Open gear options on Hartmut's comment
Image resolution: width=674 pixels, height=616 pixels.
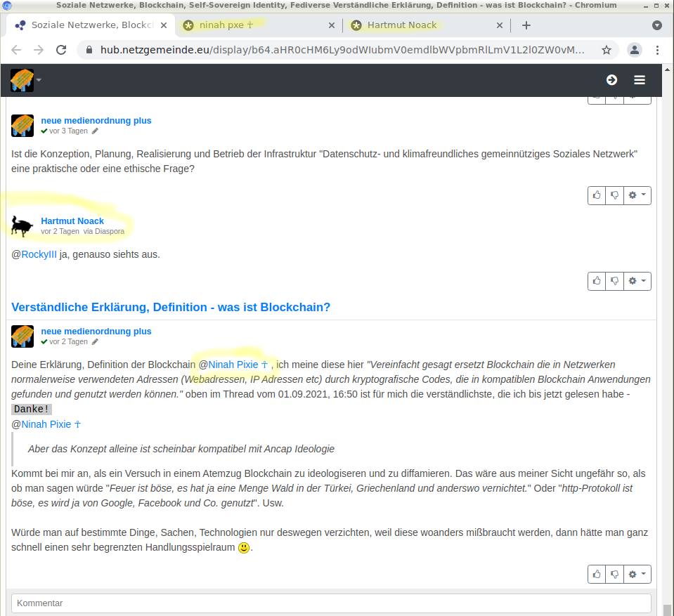tap(637, 281)
